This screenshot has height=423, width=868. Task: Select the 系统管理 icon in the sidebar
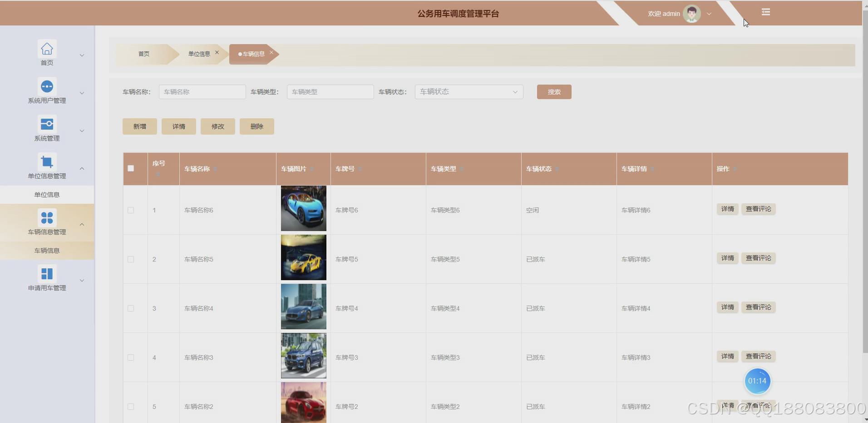tap(47, 123)
